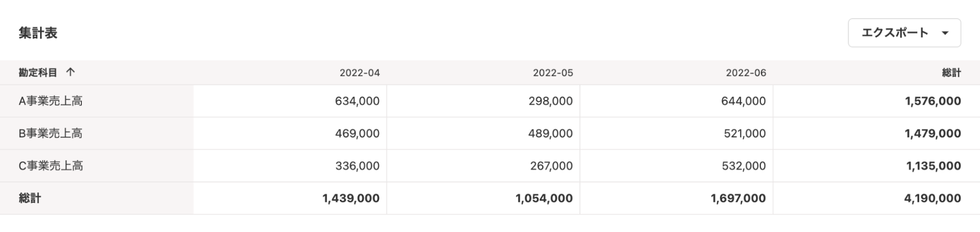This screenshot has height=232, width=980.
Task: Click the 634,000 cell for A事業 in 2022-04
Action: (290, 101)
